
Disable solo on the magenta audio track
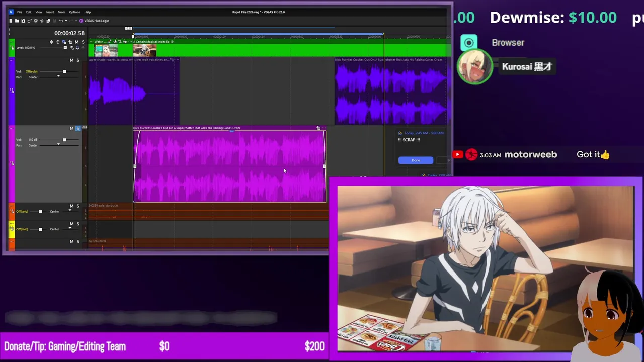coord(78,128)
